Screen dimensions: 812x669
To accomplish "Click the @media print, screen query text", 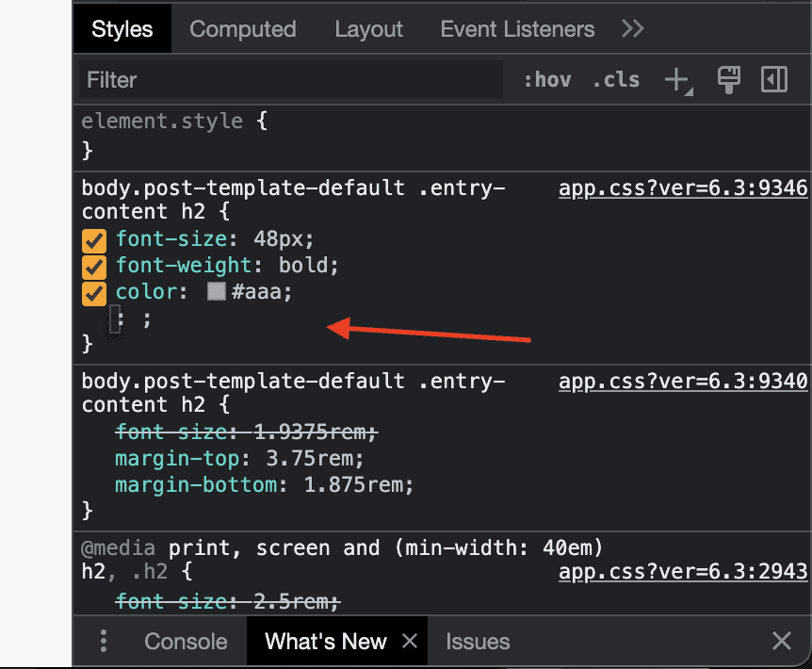I will pos(342,547).
